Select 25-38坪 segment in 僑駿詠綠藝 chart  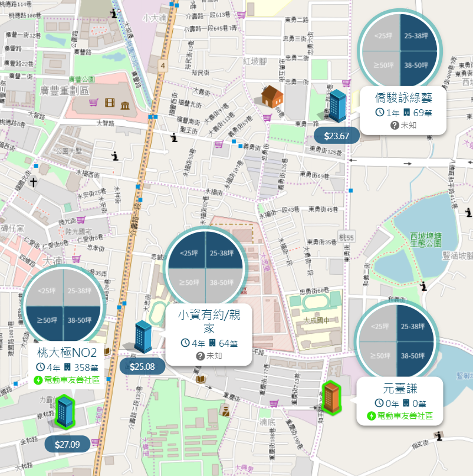point(418,33)
